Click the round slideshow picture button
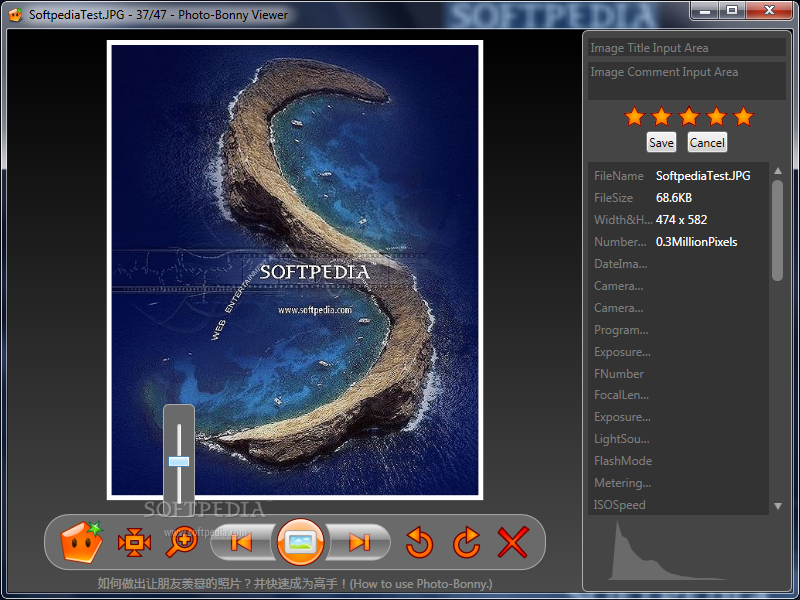Image resolution: width=800 pixels, height=600 pixels. (x=300, y=542)
